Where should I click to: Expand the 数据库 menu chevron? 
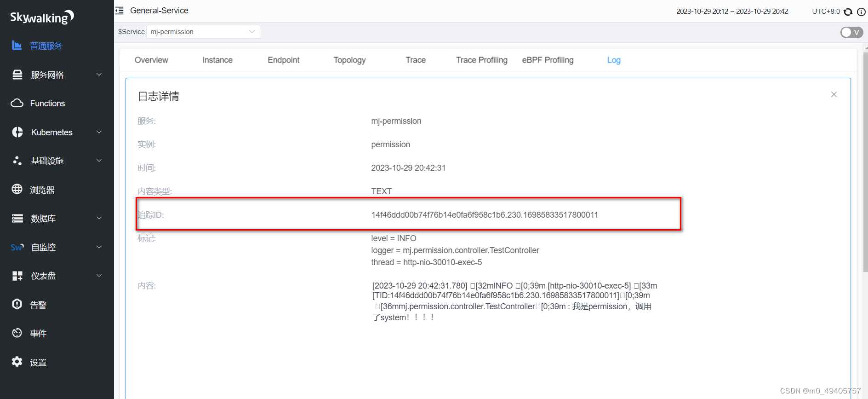[x=99, y=218]
